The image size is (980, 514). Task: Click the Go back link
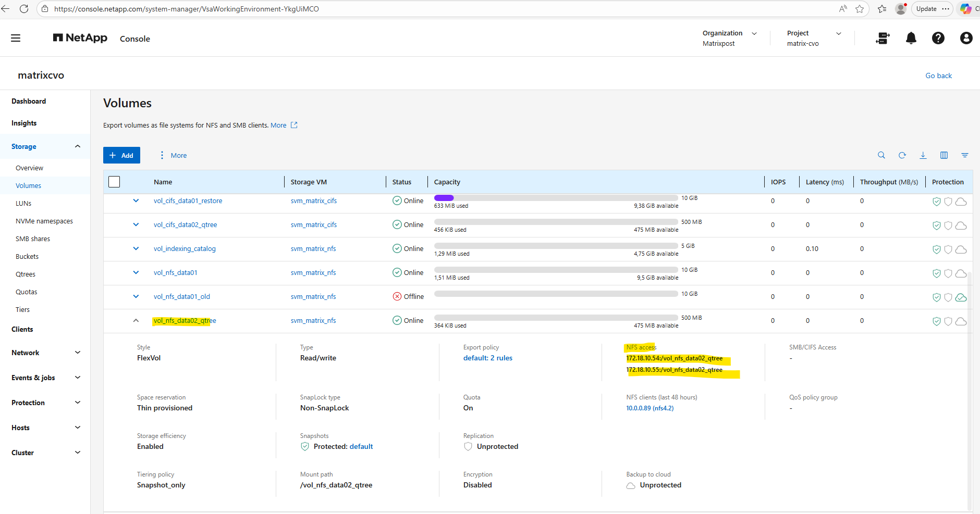(938, 76)
